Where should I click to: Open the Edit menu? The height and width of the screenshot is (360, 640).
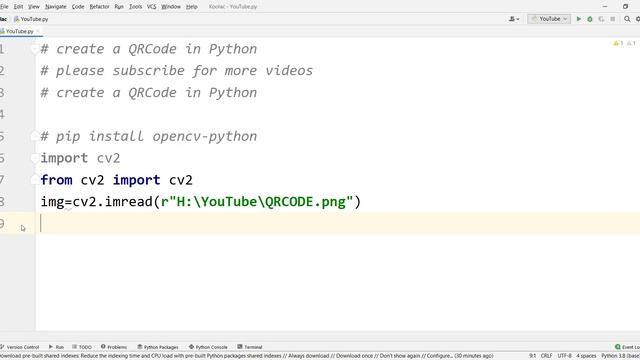(18, 7)
